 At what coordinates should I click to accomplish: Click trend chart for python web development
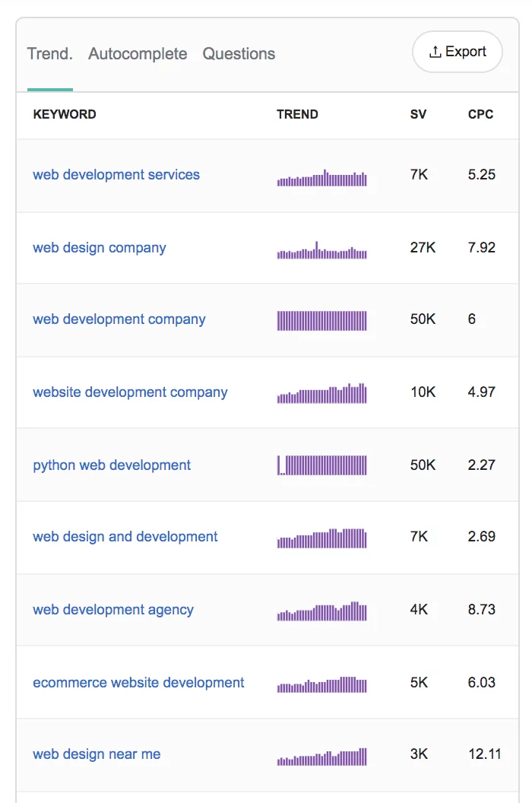321,465
